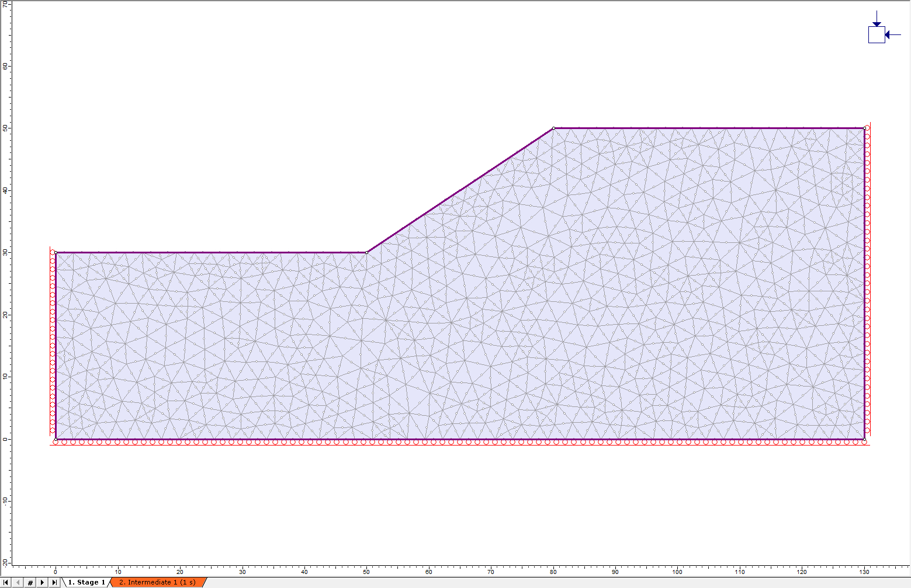
Task: Click the inclined purple slope face boundary
Action: (460, 190)
